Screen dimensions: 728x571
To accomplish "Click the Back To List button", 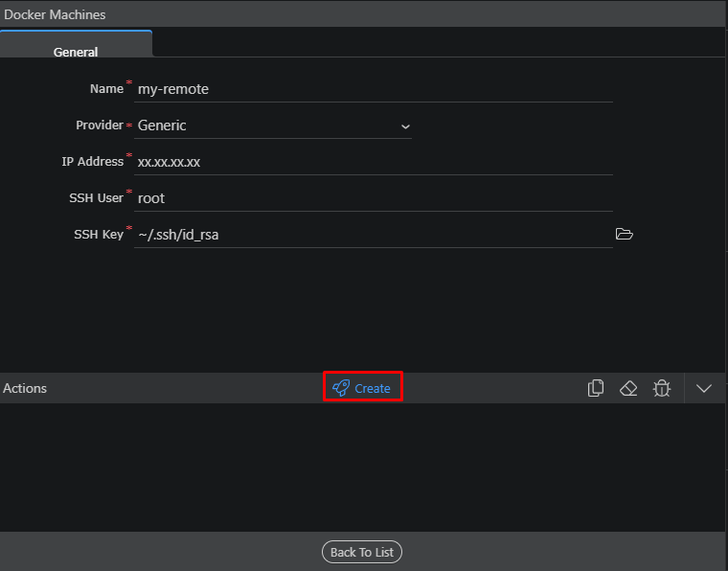I will coord(362,552).
